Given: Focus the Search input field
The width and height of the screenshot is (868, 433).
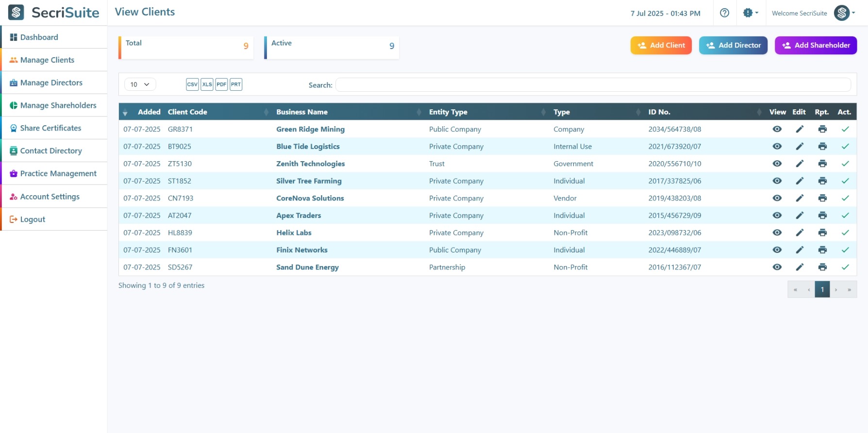Looking at the screenshot, I should point(593,85).
